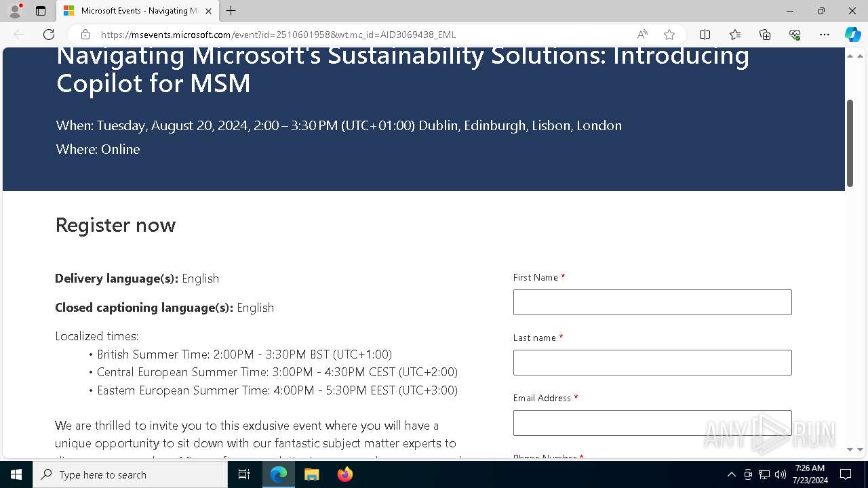Open the Windows Start menu
This screenshot has width=868, height=488.
(x=16, y=474)
